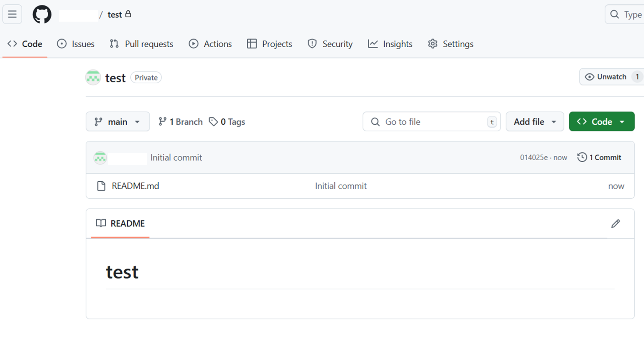Click the repository avatar beside test title
The height and width of the screenshot is (348, 644).
[93, 78]
